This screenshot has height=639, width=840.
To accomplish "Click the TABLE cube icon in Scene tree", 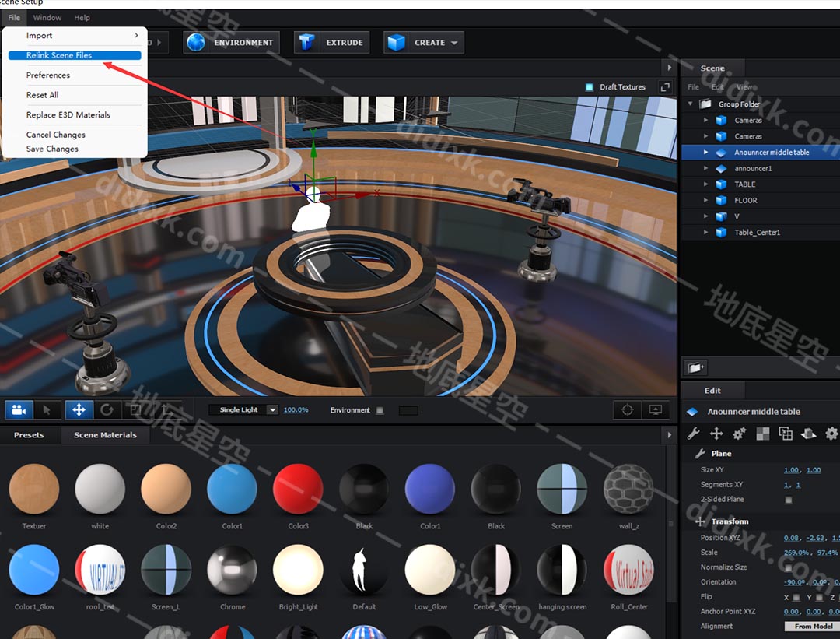I will 722,184.
